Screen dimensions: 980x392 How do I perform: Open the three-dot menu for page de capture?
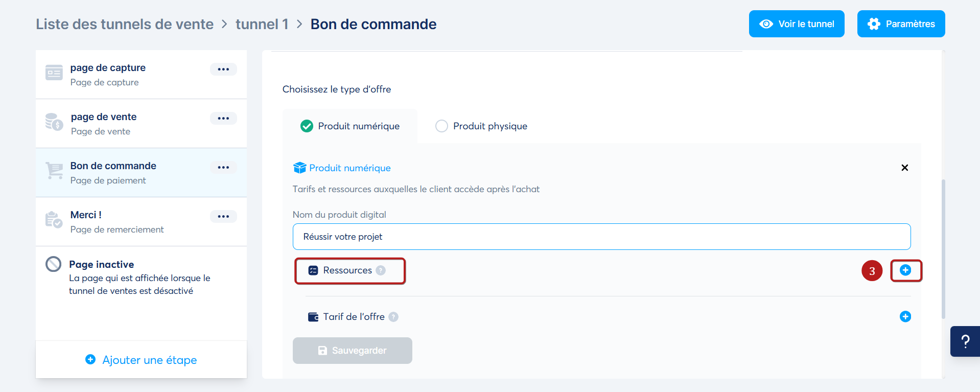point(223,70)
